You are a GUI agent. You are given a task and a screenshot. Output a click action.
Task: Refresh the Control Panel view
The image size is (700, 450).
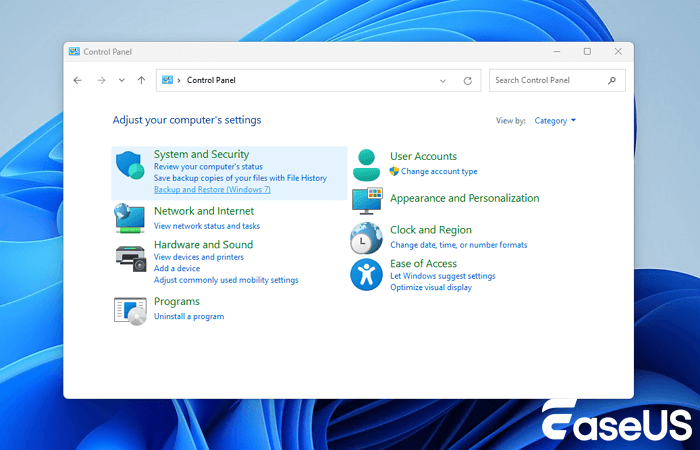(467, 81)
